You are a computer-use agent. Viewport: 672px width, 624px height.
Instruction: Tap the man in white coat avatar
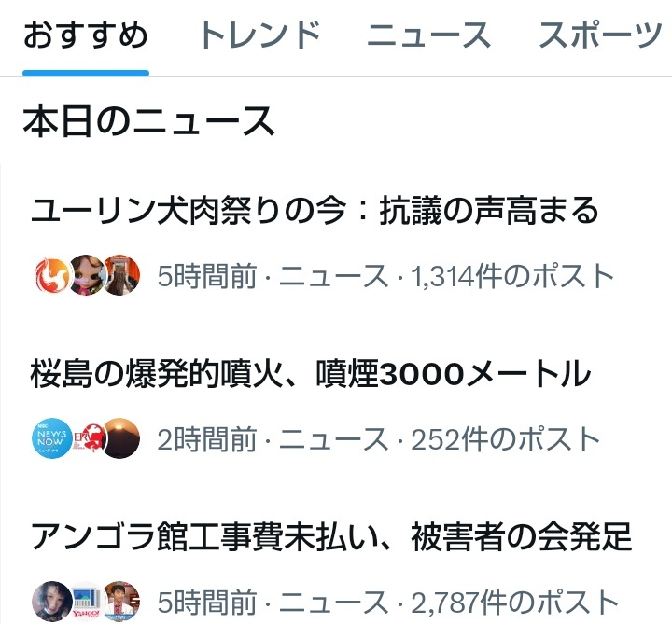tap(121, 602)
